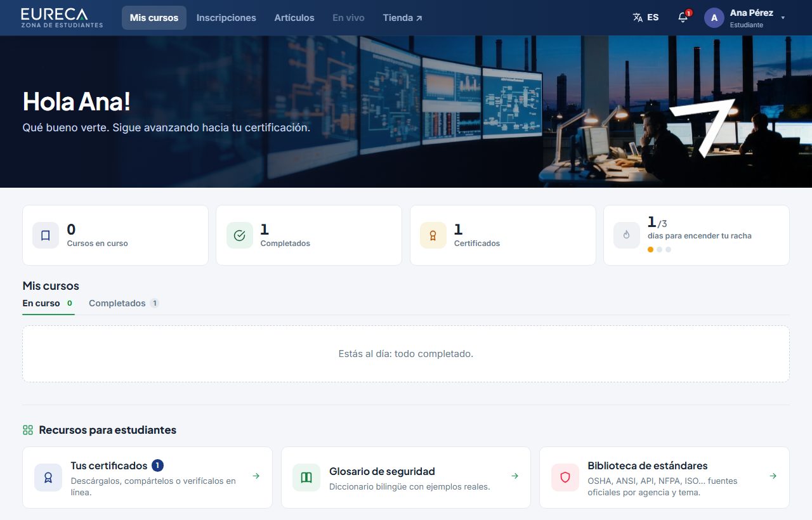The width and height of the screenshot is (812, 520).
Task: Click the EURECA logo in header
Action: click(62, 18)
